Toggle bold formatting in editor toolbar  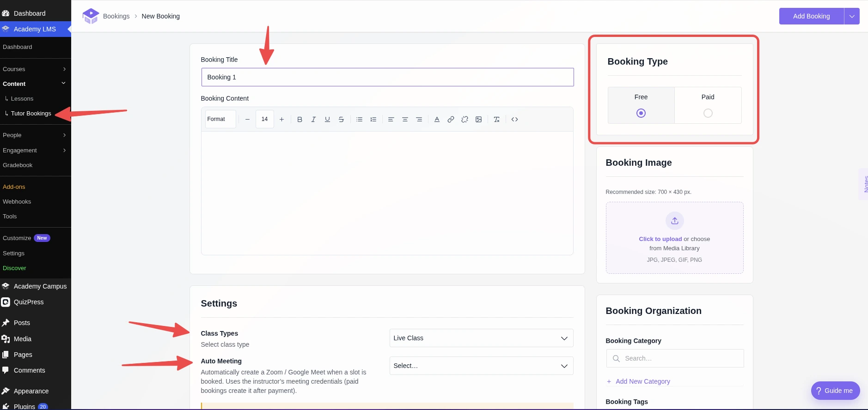(x=300, y=120)
